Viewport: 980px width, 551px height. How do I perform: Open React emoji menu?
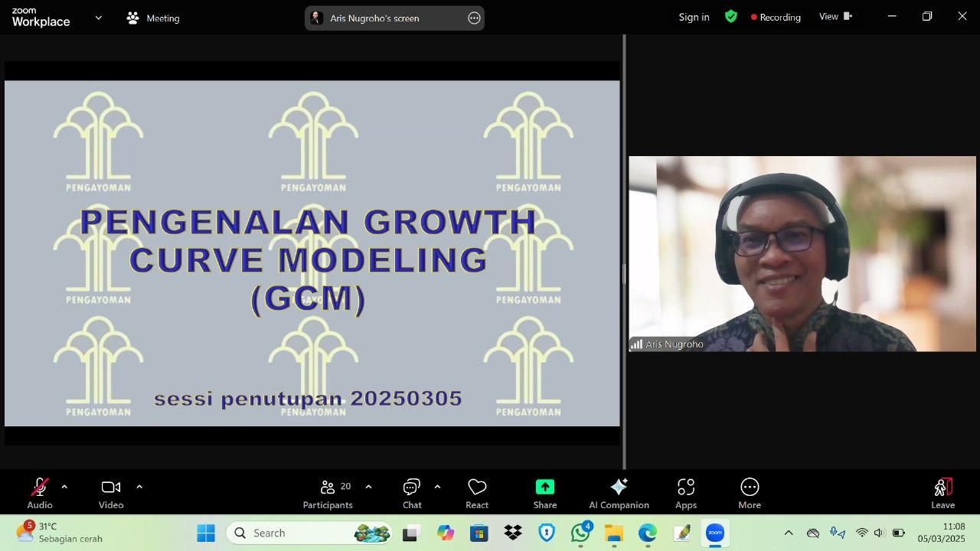477,493
